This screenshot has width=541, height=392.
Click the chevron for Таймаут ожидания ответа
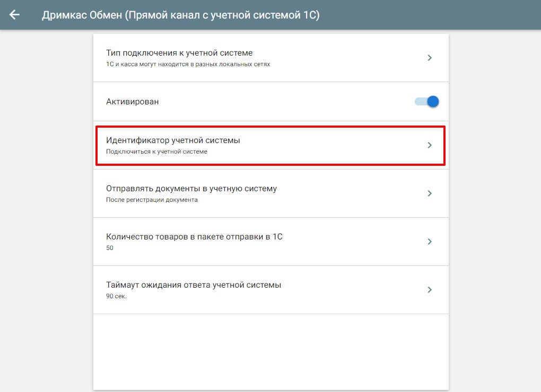430,290
